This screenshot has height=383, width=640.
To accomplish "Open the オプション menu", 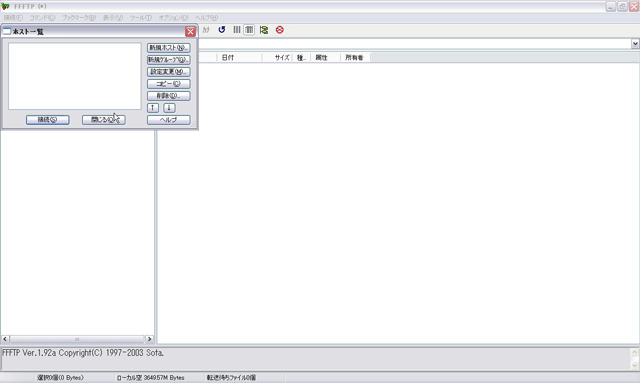I will (173, 18).
